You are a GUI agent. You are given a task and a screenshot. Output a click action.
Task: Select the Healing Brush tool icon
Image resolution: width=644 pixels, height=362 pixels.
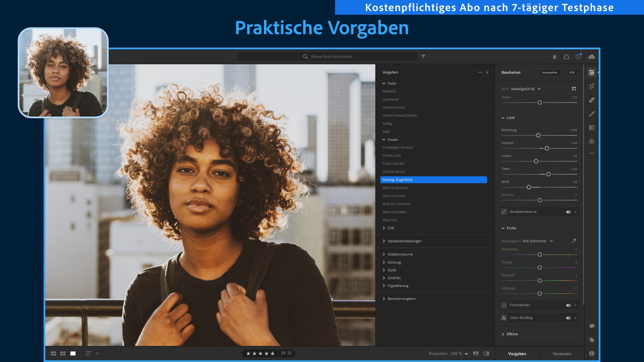592,100
